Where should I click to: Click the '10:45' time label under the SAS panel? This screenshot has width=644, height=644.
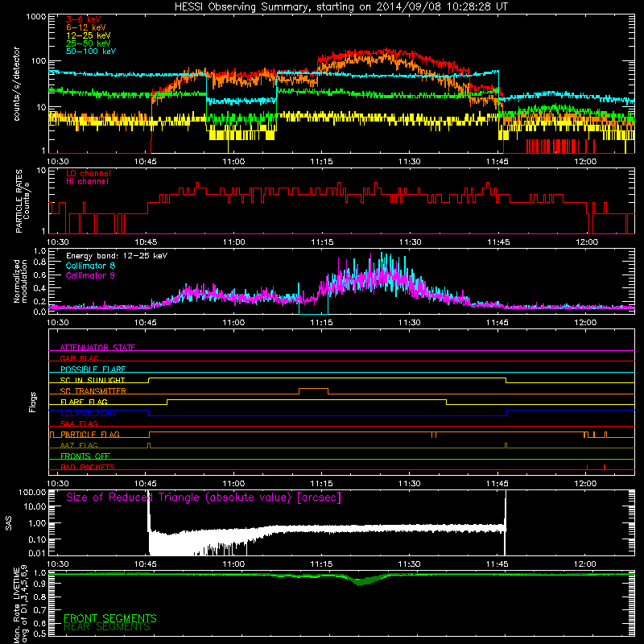click(146, 564)
